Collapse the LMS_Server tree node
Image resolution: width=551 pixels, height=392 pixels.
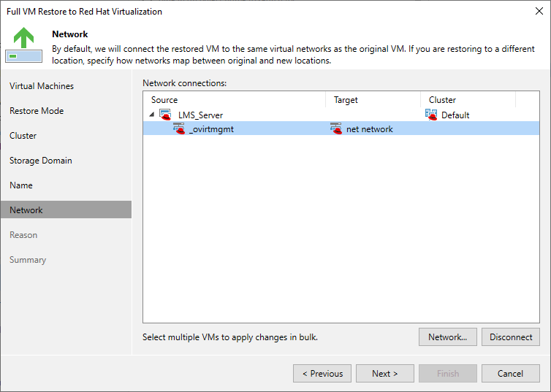(152, 115)
